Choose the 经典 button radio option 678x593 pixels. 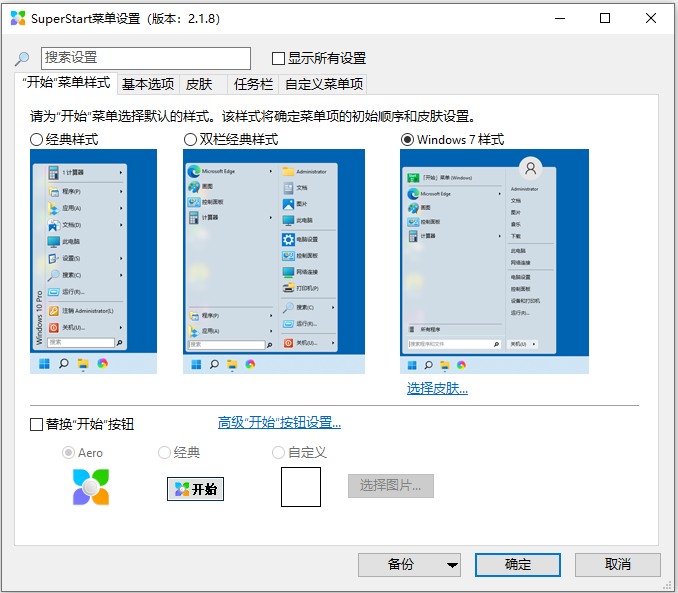point(164,453)
